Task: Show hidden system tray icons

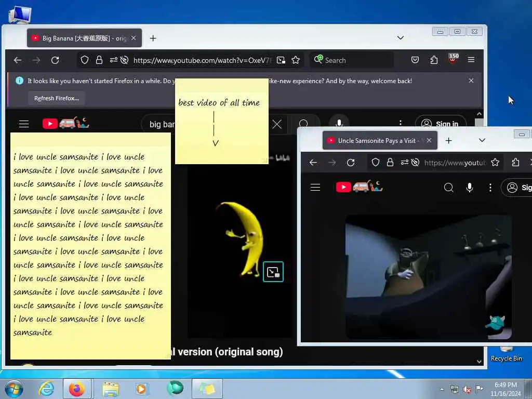Action: pyautogui.click(x=442, y=389)
